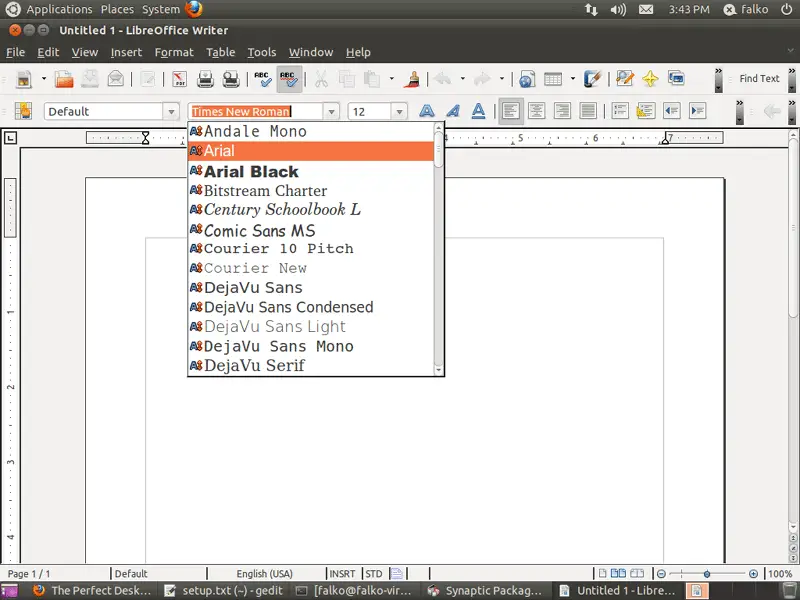Screen dimensions: 800x600
Task: Switch to Synaptic Package Manager taskbar window
Action: [485, 591]
